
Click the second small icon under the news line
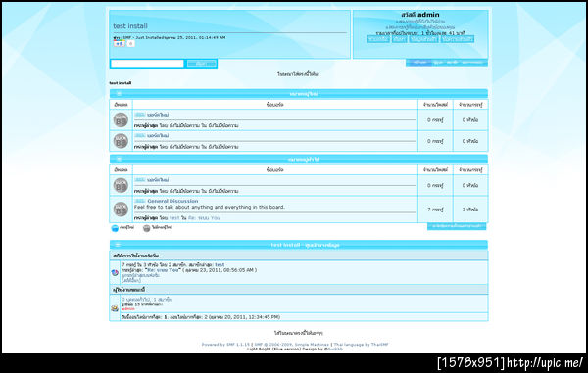pos(130,44)
